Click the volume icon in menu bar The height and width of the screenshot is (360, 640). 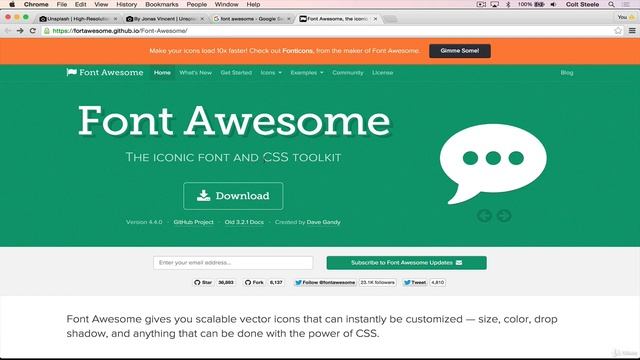(553, 4)
